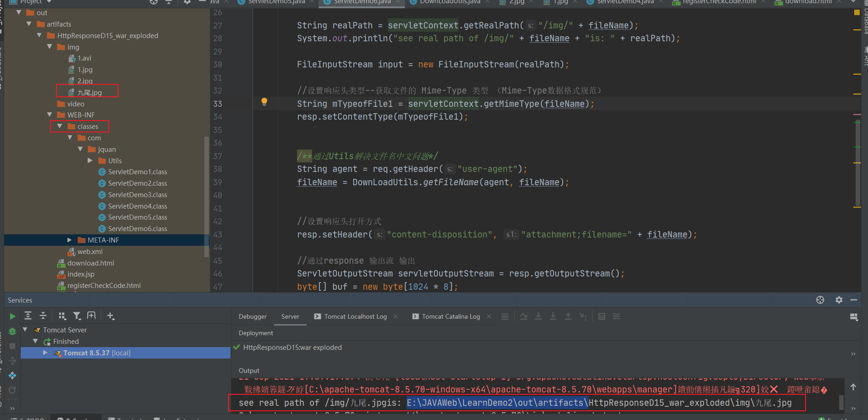Click line number 33 in the gutter
The height and width of the screenshot is (420, 868).
(218, 104)
